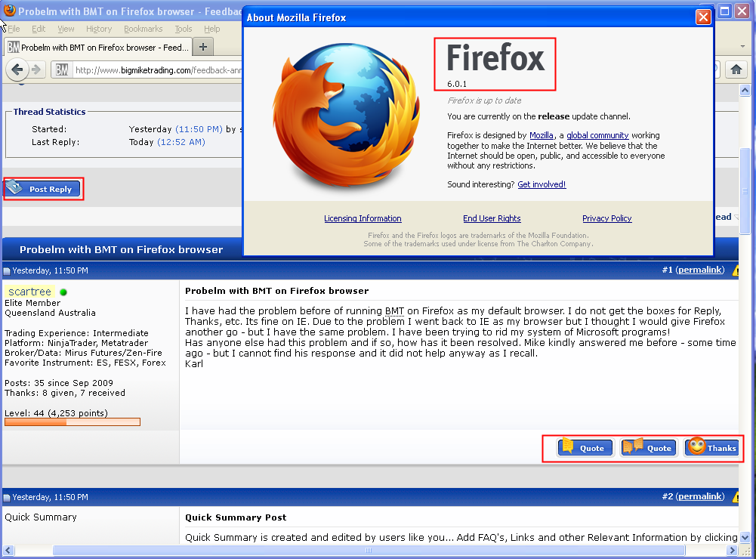
Task: Open the Mozilla link in About dialog
Action: pyautogui.click(x=541, y=135)
